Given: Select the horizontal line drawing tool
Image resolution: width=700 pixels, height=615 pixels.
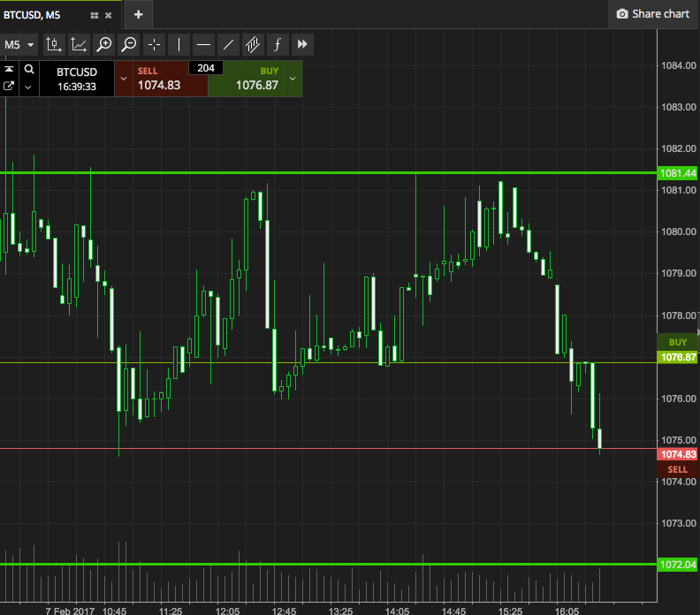Looking at the screenshot, I should [203, 44].
